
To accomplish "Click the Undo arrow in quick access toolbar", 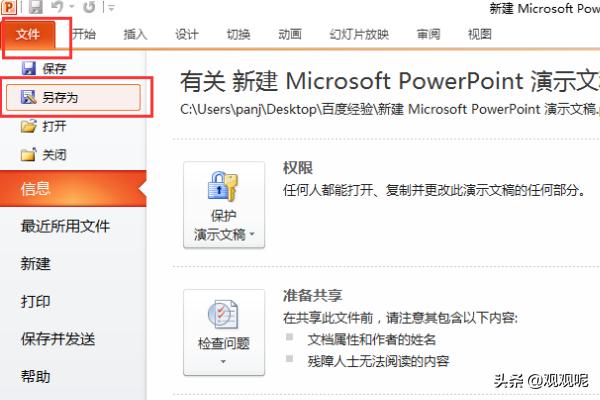I will (x=57, y=7).
